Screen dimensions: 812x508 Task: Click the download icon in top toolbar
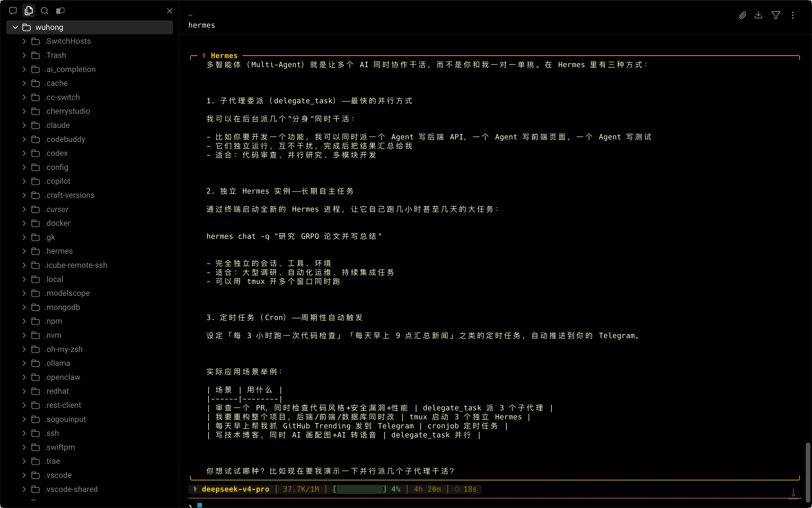(x=758, y=15)
